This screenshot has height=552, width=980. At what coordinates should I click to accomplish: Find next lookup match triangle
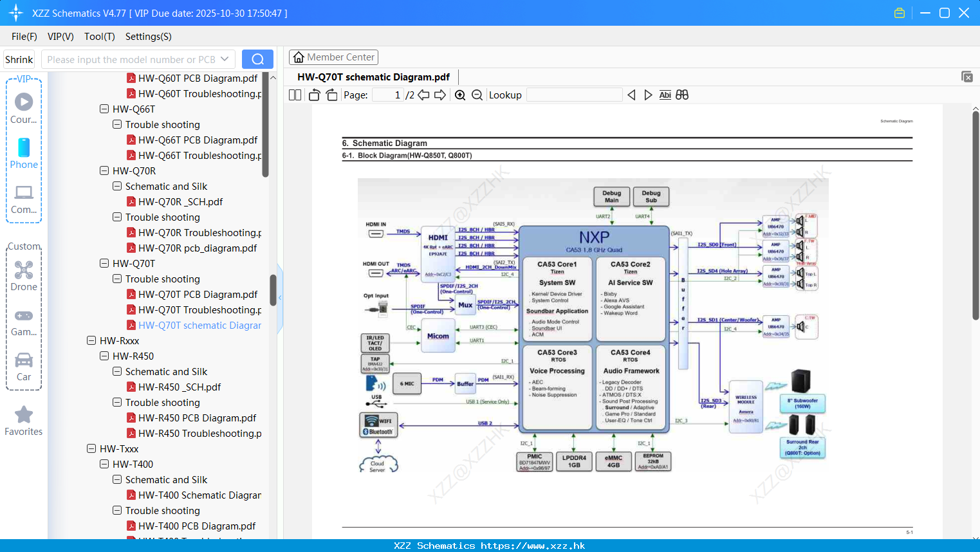click(648, 95)
